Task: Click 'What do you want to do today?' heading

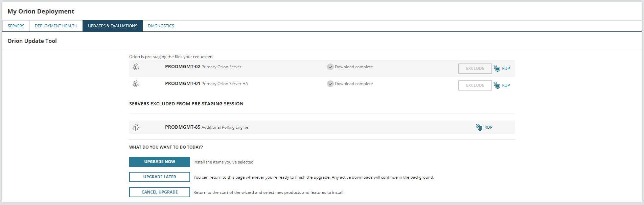Action: click(x=166, y=147)
